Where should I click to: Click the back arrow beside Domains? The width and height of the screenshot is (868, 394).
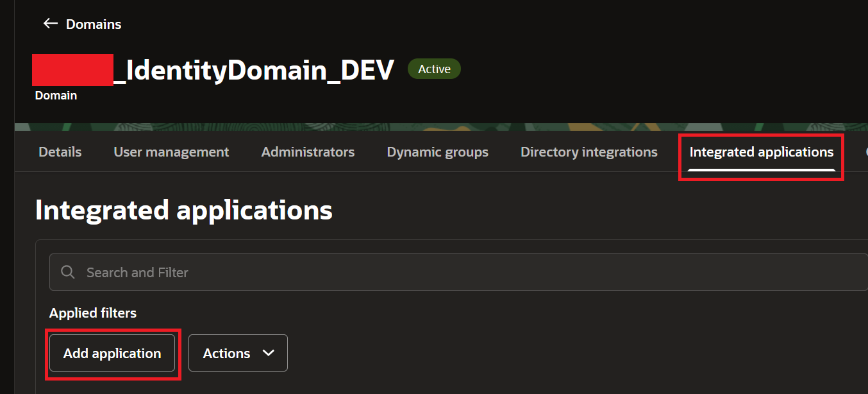[x=50, y=24]
